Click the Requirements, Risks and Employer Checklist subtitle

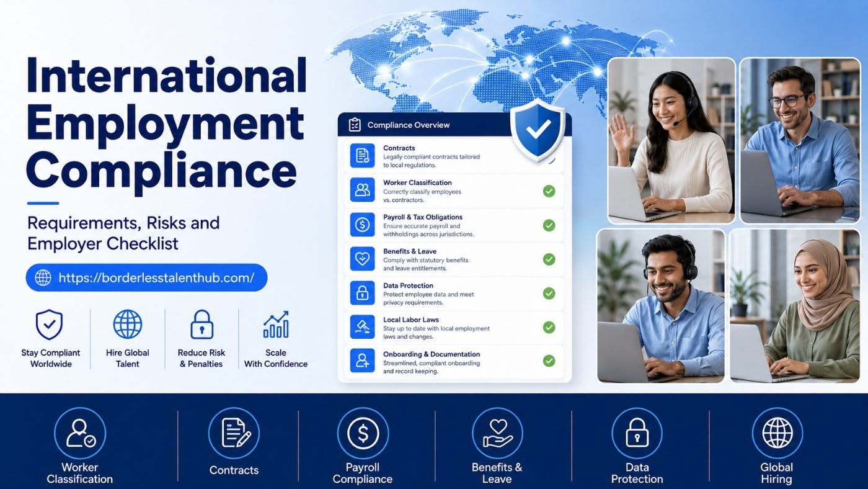click(x=123, y=233)
